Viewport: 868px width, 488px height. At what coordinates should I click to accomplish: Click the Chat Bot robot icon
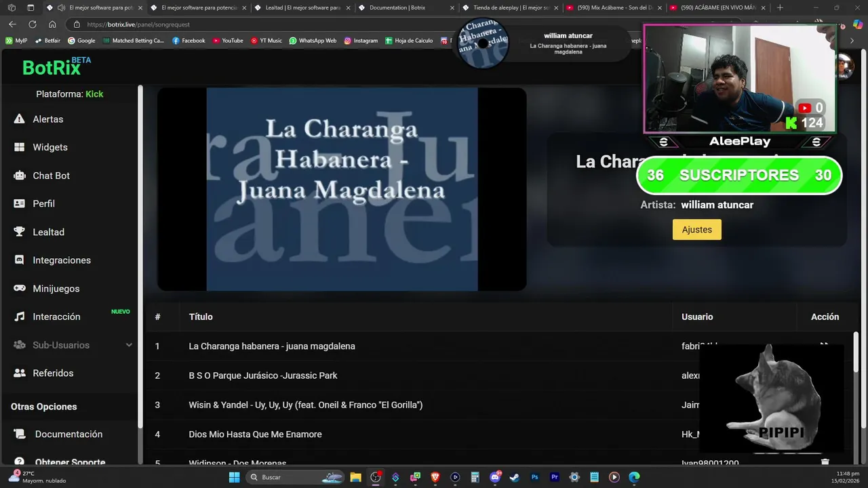pos(20,176)
